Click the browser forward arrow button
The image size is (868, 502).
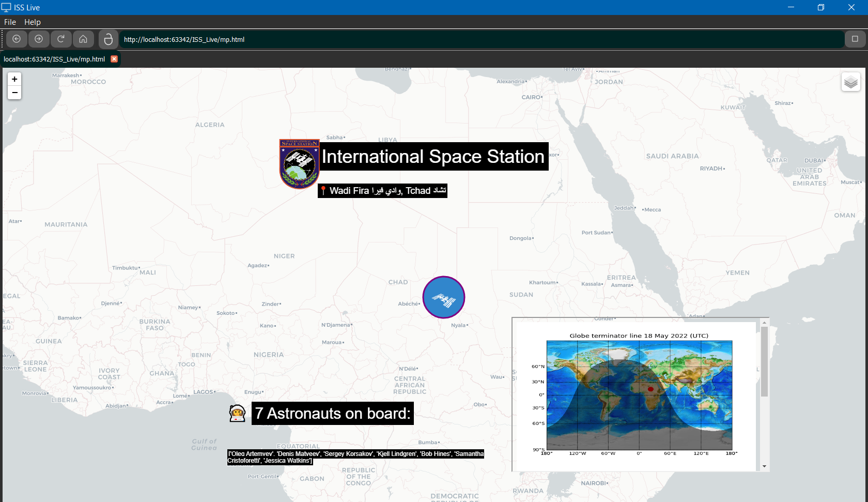39,39
